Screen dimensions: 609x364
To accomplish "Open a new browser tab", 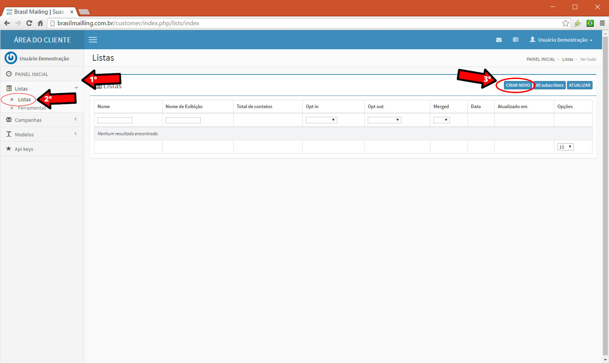I will (84, 12).
